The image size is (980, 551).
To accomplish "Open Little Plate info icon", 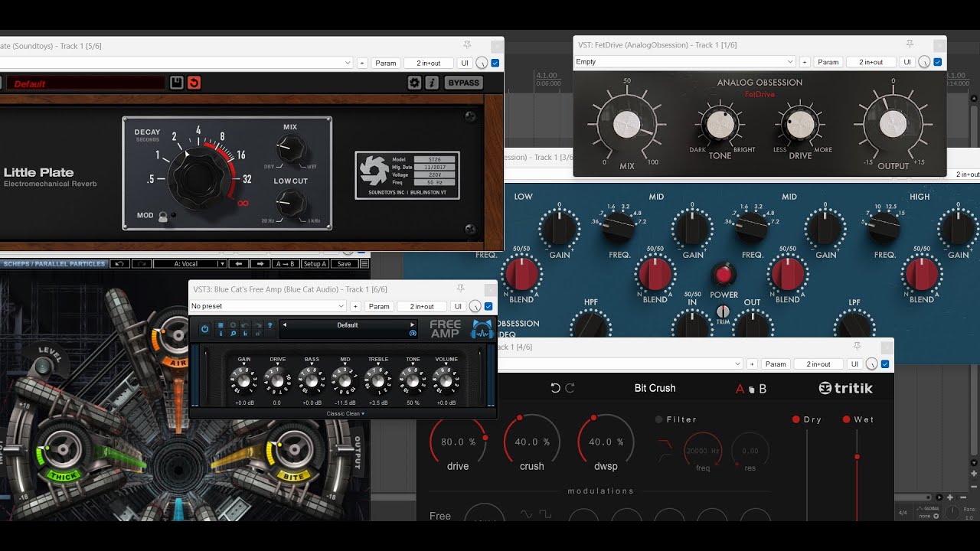I will point(432,83).
